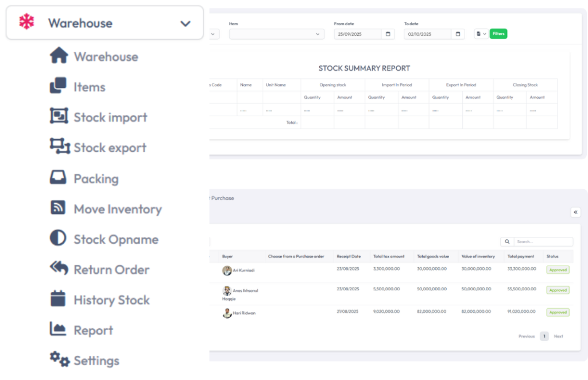This screenshot has height=380, width=588.
Task: Open the From date calendar picker icon
Action: (388, 34)
